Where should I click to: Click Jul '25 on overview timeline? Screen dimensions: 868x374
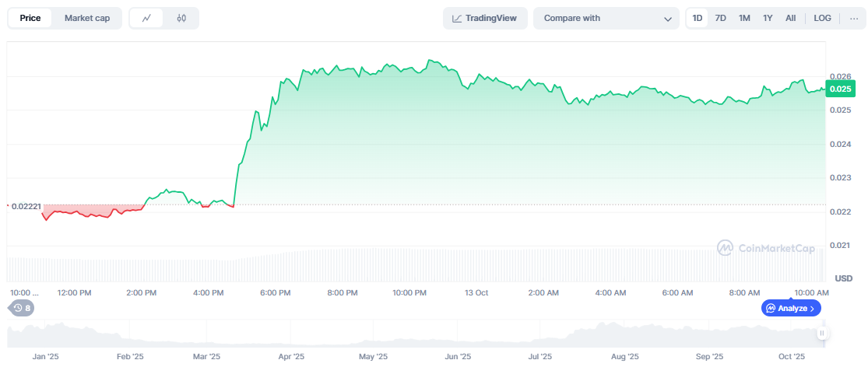[539, 357]
